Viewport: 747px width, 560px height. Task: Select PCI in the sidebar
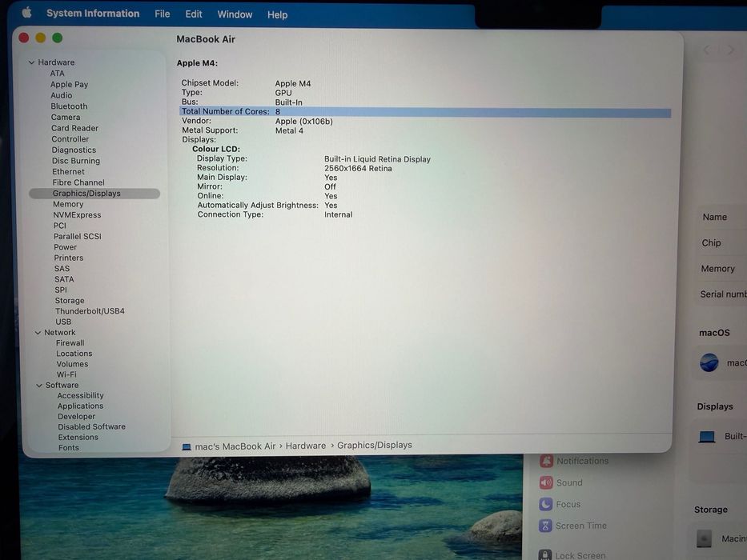point(59,226)
